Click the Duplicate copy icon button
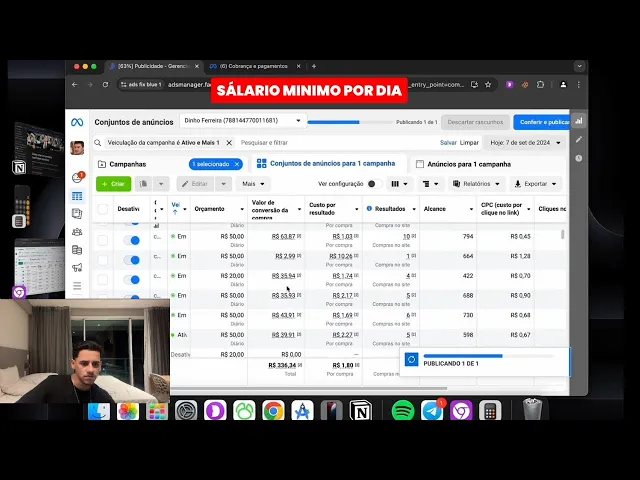640x480 pixels. pos(143,184)
